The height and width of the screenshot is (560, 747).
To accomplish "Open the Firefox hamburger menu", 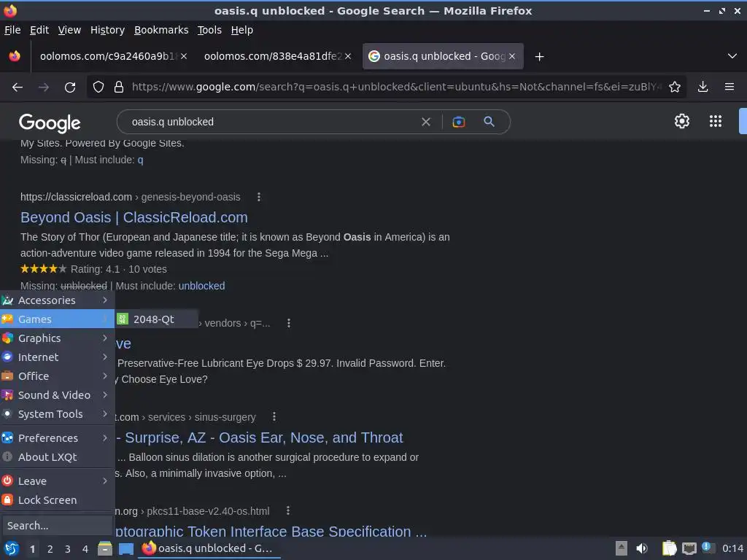I will [x=729, y=87].
